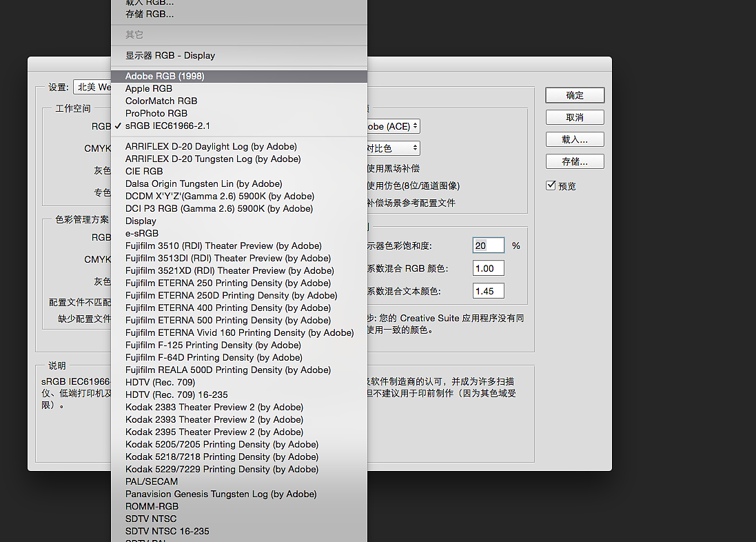756x542 pixels.
Task: Select the plain SDTV NTSC profile
Action: (x=238, y=519)
